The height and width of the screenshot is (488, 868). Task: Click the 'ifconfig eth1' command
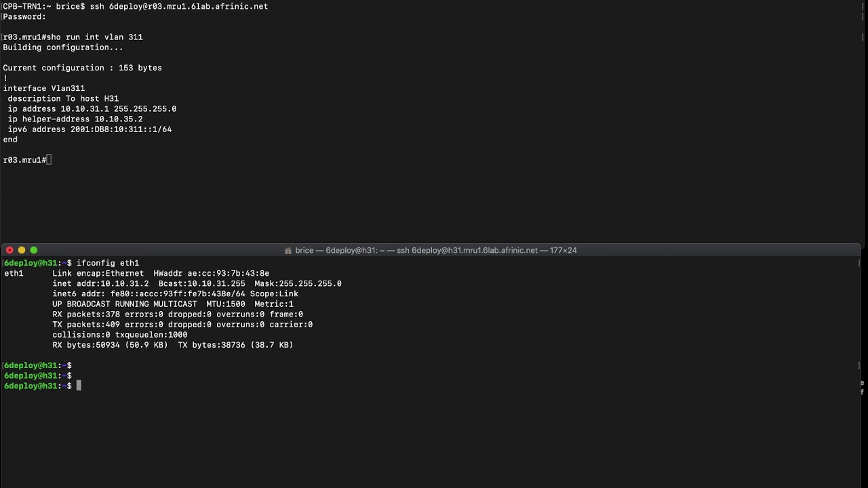coord(108,263)
